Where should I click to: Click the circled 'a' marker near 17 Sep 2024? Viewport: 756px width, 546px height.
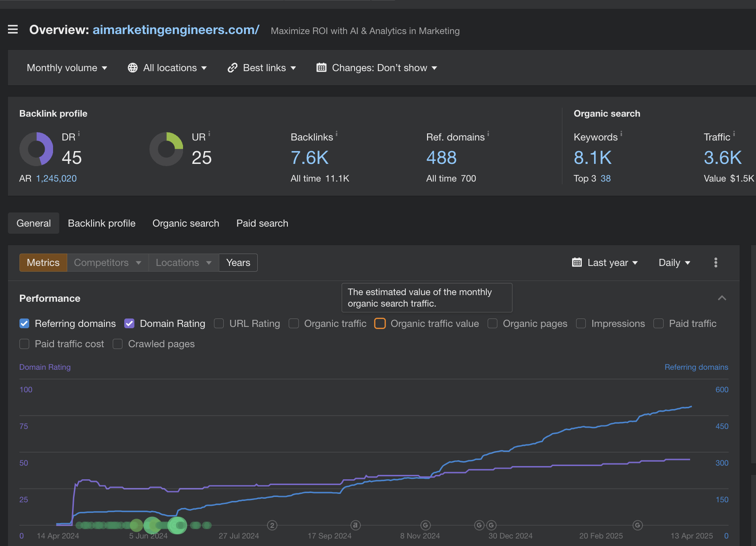tap(355, 525)
